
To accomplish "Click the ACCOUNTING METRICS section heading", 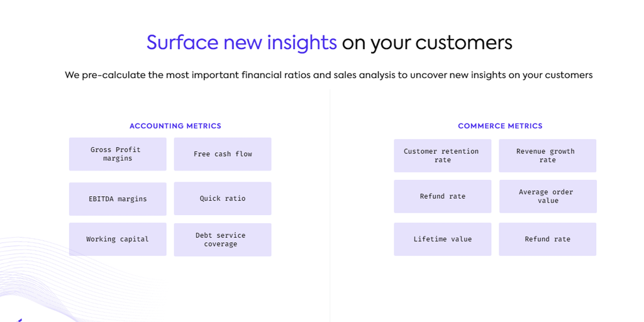I will pos(175,126).
